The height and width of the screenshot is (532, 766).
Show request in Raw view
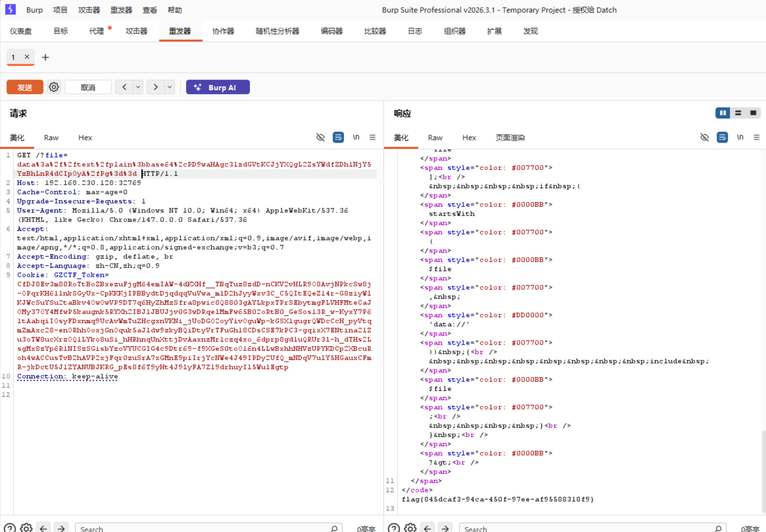[x=51, y=138]
